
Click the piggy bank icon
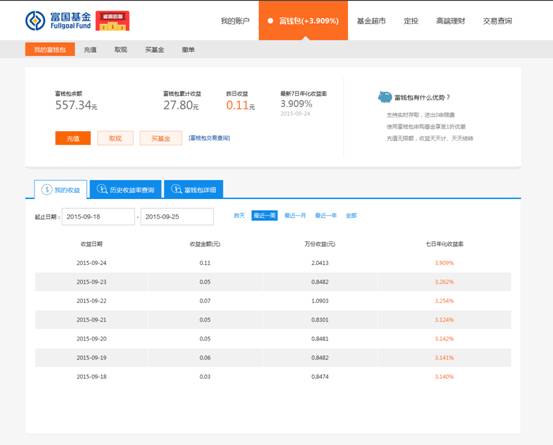click(385, 97)
